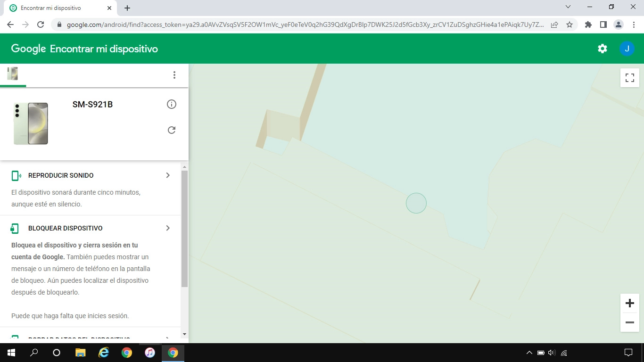
Task: Expand the Bloquear Dispositivo option
Action: pos(167,228)
